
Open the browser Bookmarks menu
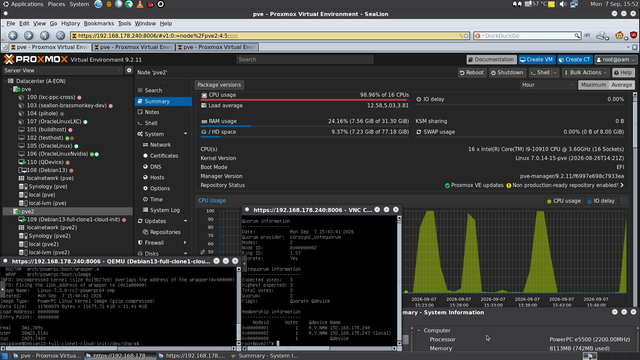click(x=98, y=24)
